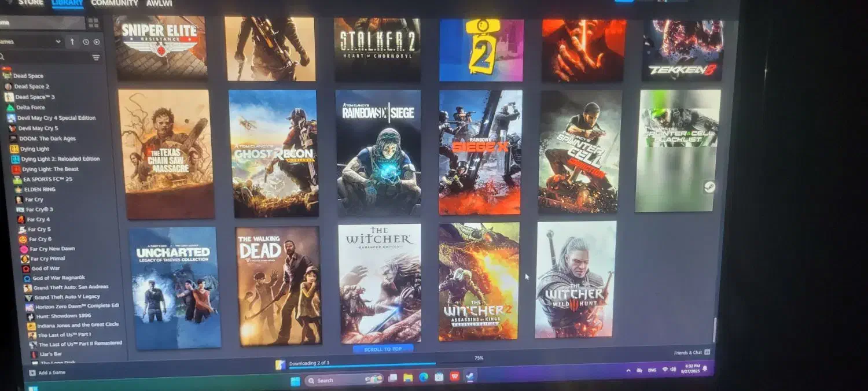Click the God of War Ragnarök icon
The height and width of the screenshot is (391, 868).
click(27, 278)
